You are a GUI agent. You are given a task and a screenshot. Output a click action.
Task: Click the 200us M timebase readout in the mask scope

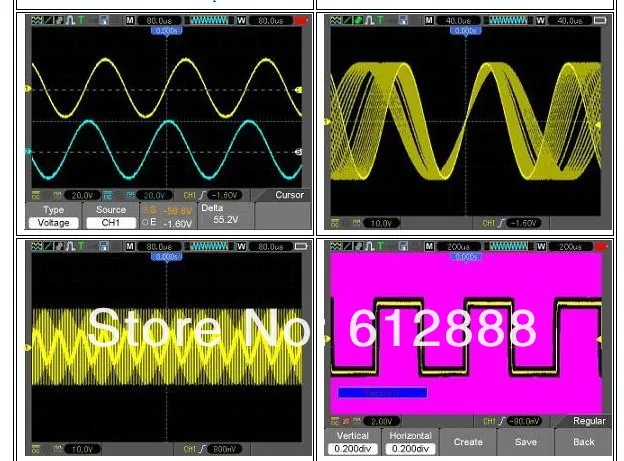[458, 247]
